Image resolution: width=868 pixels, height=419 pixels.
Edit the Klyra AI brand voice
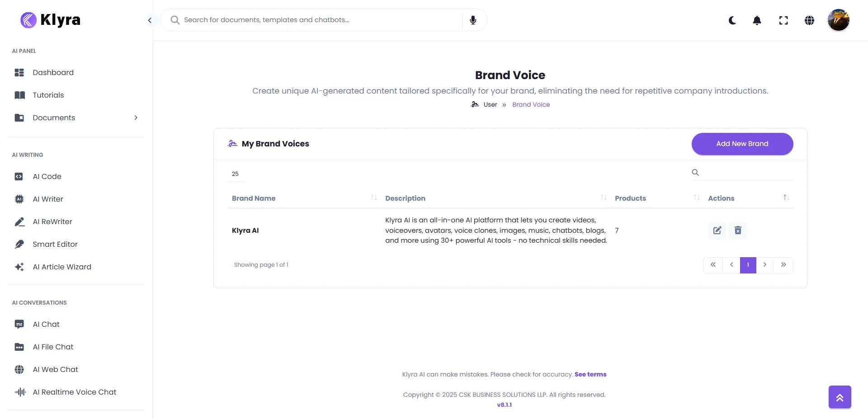(x=717, y=231)
